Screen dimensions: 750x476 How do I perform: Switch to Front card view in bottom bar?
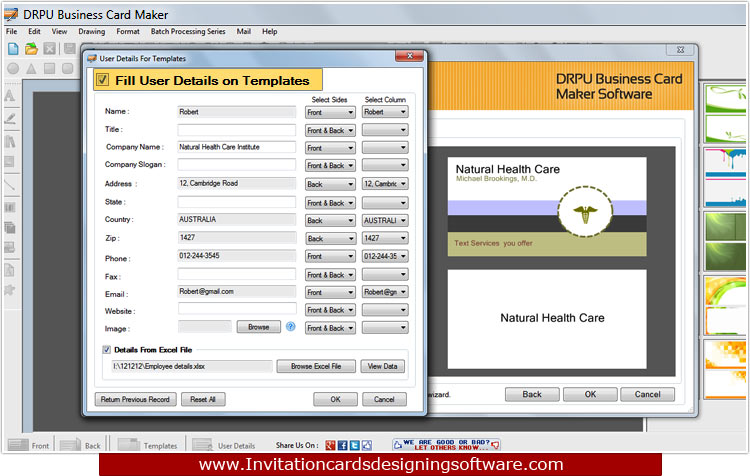pos(29,445)
